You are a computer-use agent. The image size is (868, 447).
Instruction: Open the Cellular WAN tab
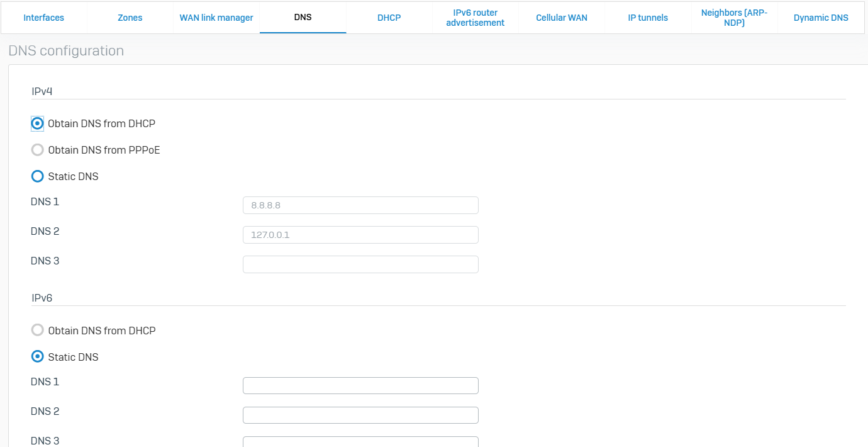coord(561,18)
